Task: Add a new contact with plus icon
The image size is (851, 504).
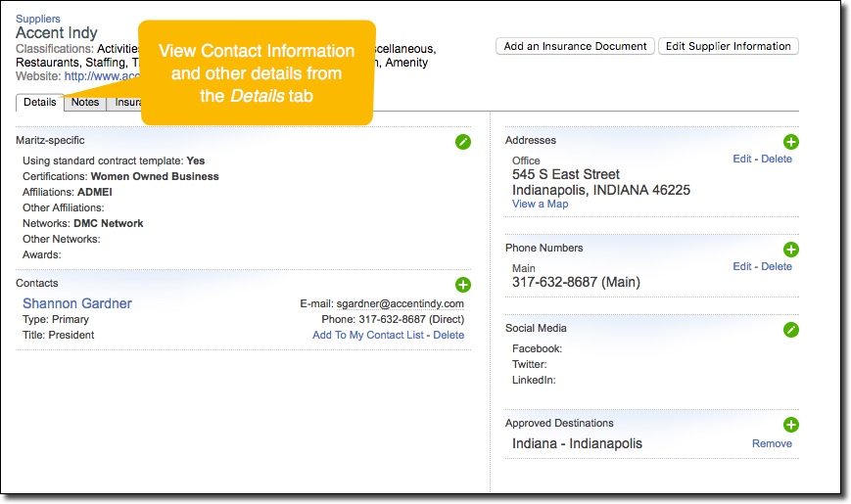Action: pos(463,285)
